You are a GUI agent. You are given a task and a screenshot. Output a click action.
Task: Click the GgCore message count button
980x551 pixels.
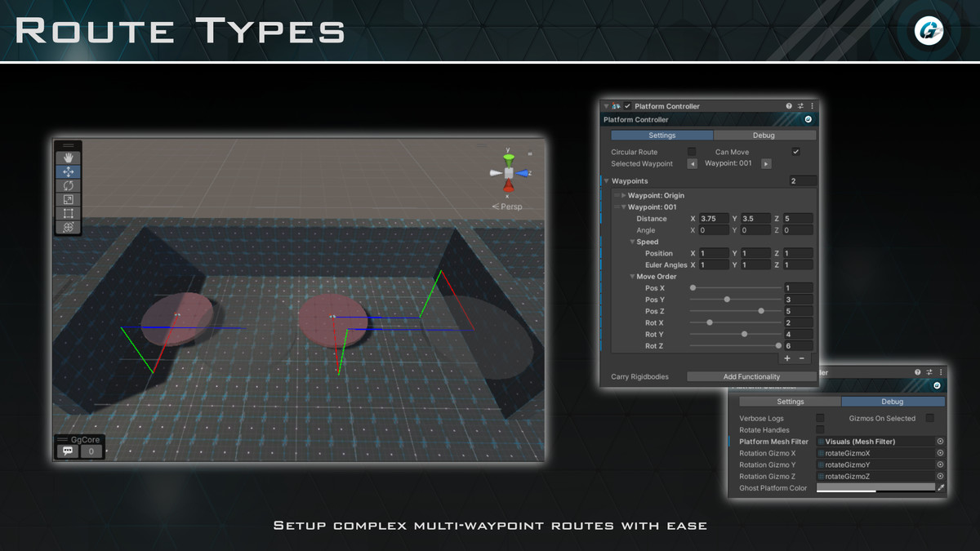[91, 451]
